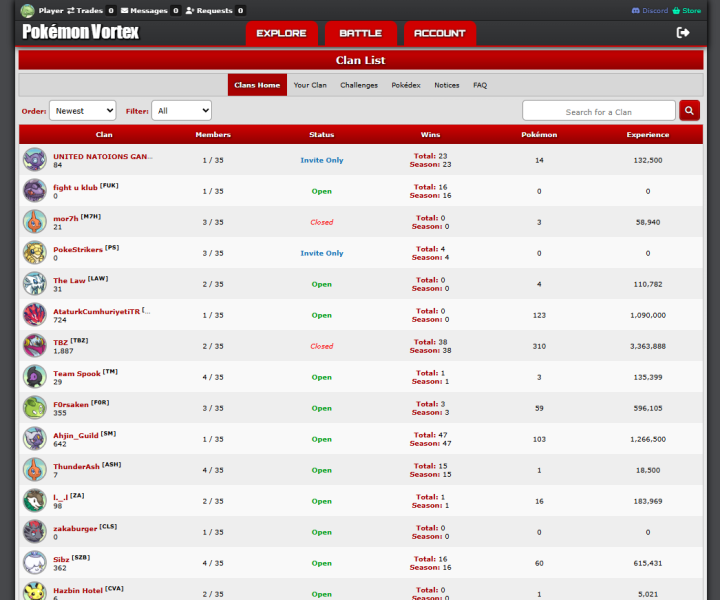Click experience value 3,363,888
Screen dimensions: 720x600
(648, 346)
